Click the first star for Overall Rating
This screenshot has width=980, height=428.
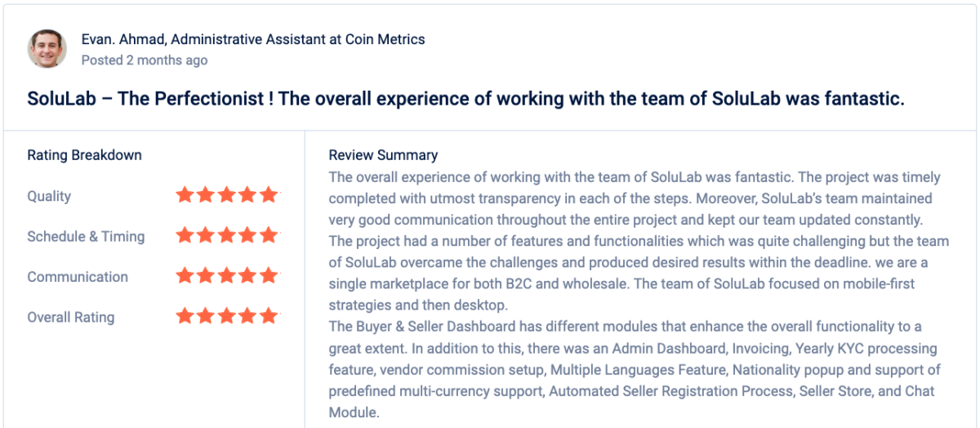(x=185, y=316)
